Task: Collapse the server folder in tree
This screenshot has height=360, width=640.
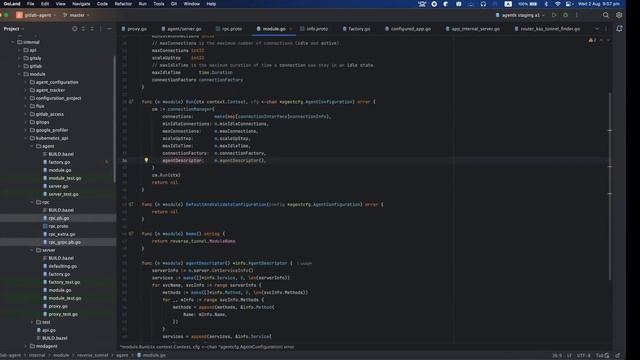Action: coord(32,250)
